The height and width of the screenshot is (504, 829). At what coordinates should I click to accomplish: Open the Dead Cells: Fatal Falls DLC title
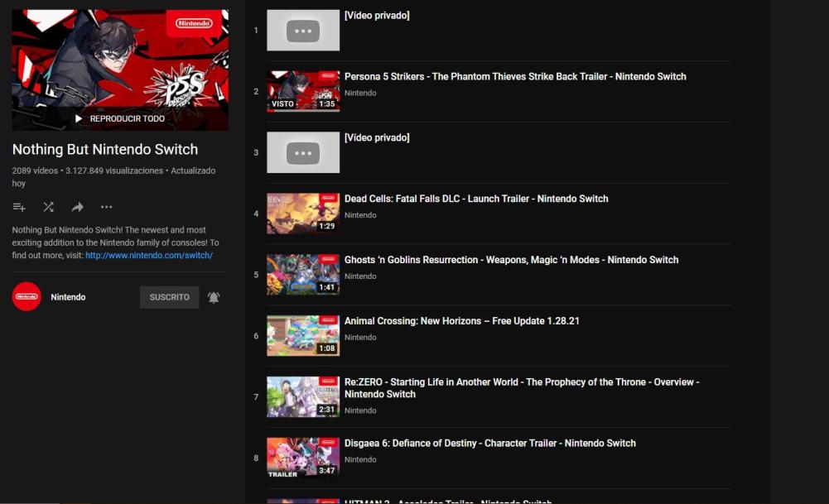coord(476,199)
